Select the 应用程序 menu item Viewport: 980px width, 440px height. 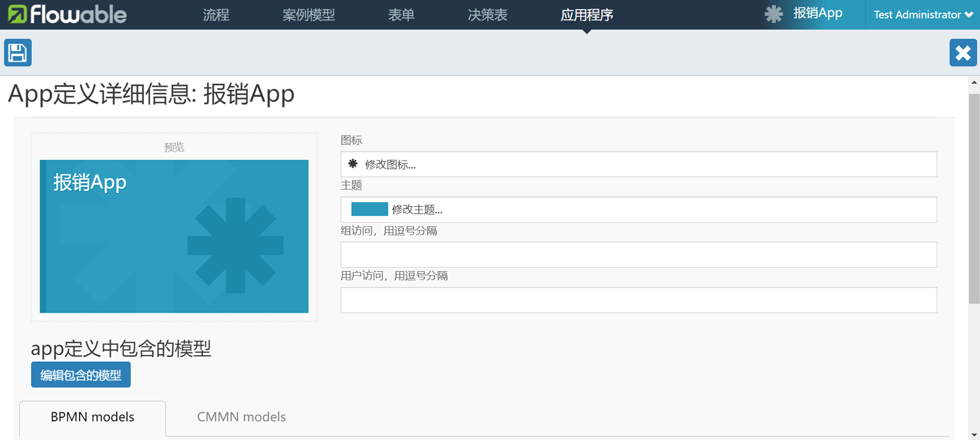[x=586, y=15]
